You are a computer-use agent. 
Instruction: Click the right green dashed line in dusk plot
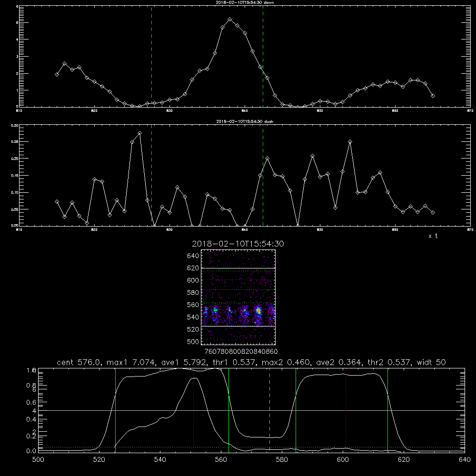[x=263, y=176]
